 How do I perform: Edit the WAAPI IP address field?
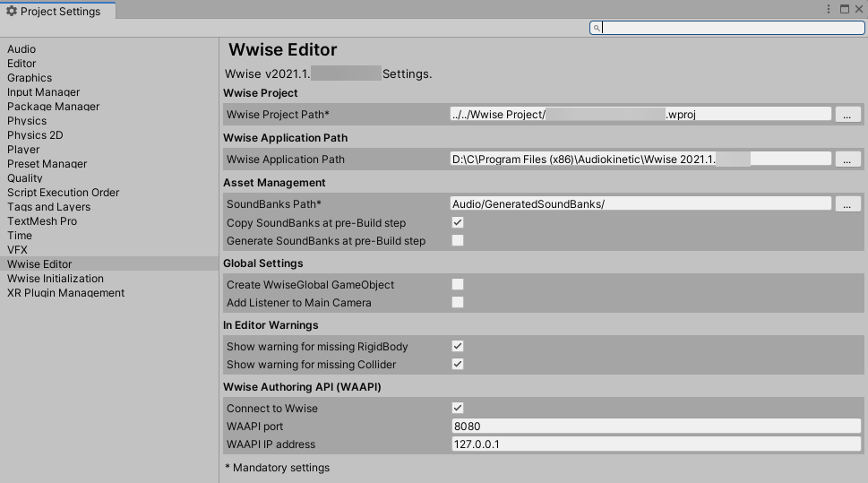[656, 444]
